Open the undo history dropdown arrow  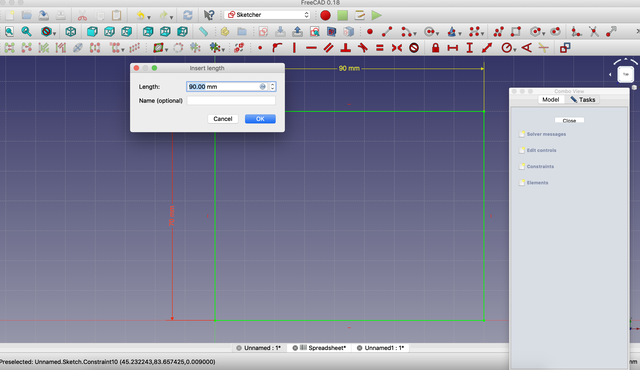tap(149, 17)
